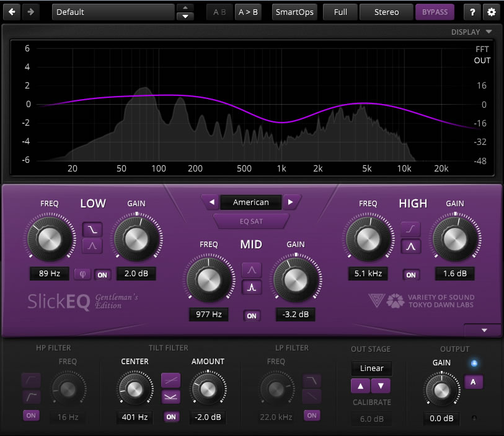Click the EQ SAT button
This screenshot has height=436, width=504.
251,221
